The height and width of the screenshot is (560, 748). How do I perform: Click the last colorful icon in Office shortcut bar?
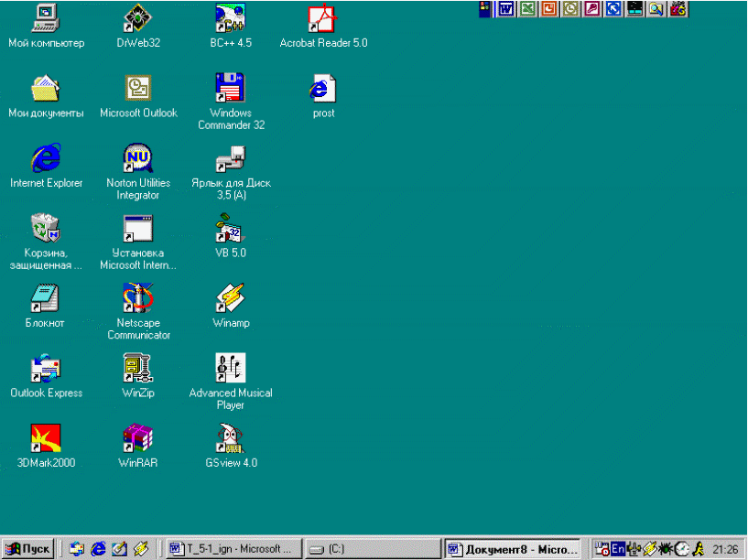click(x=678, y=8)
